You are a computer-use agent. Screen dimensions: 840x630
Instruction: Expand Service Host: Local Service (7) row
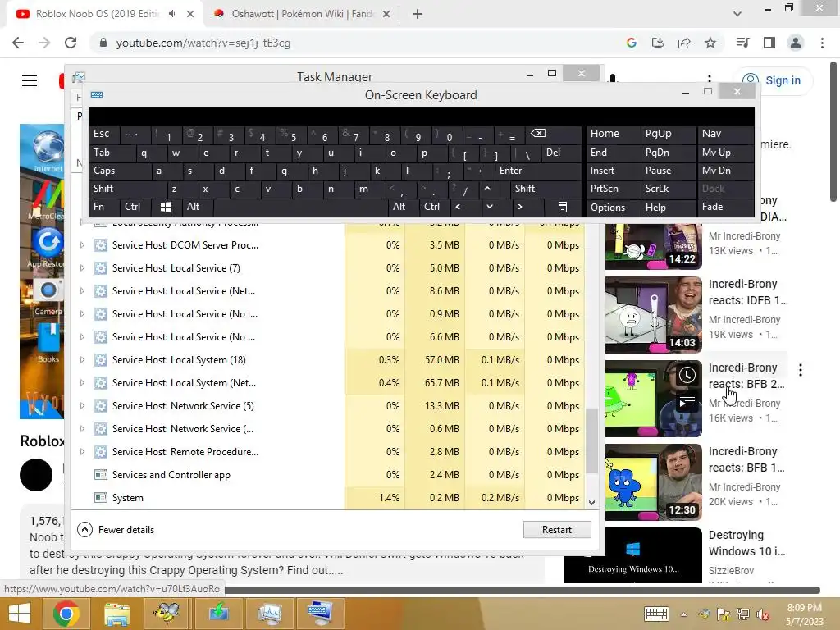(x=82, y=268)
